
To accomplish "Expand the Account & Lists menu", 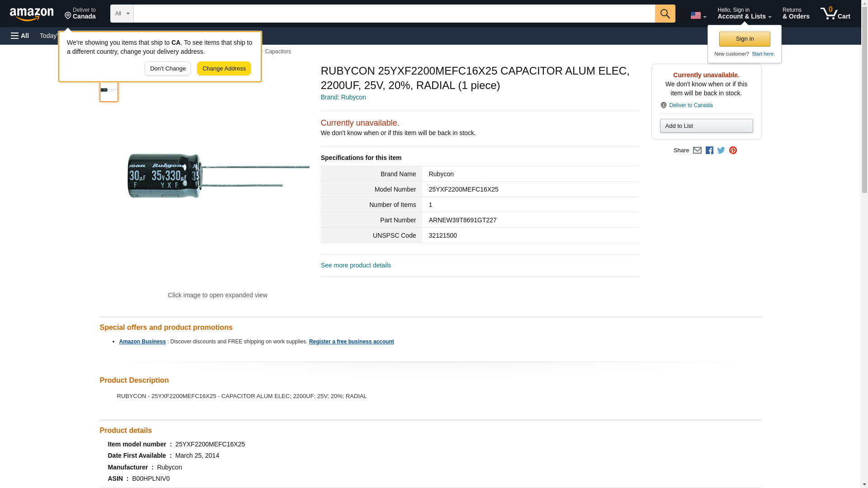I will pos(744,14).
